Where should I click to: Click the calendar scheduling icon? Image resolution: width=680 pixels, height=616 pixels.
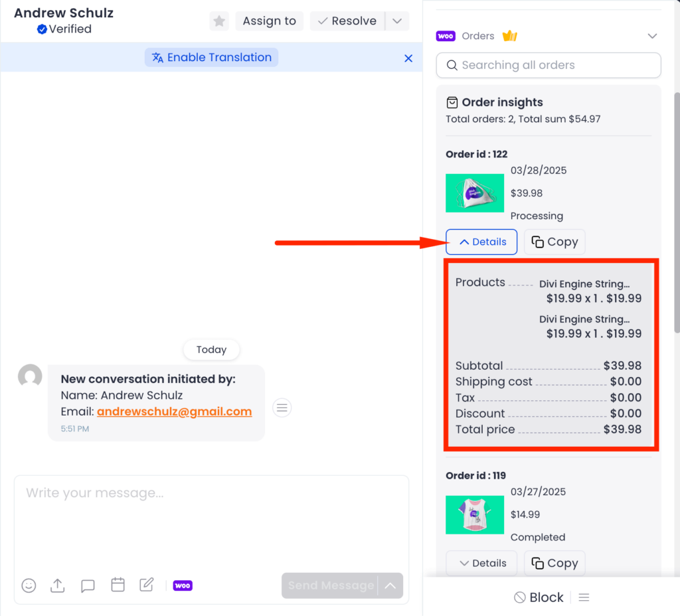[118, 585]
